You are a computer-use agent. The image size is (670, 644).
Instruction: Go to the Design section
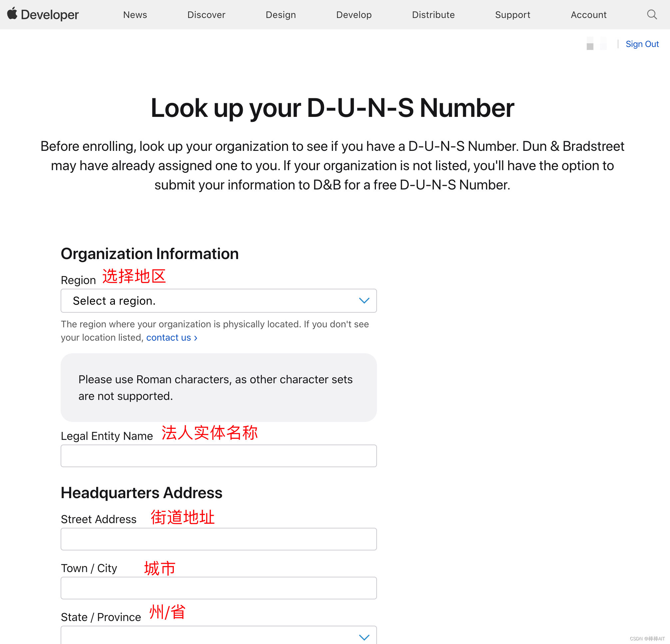pos(281,15)
